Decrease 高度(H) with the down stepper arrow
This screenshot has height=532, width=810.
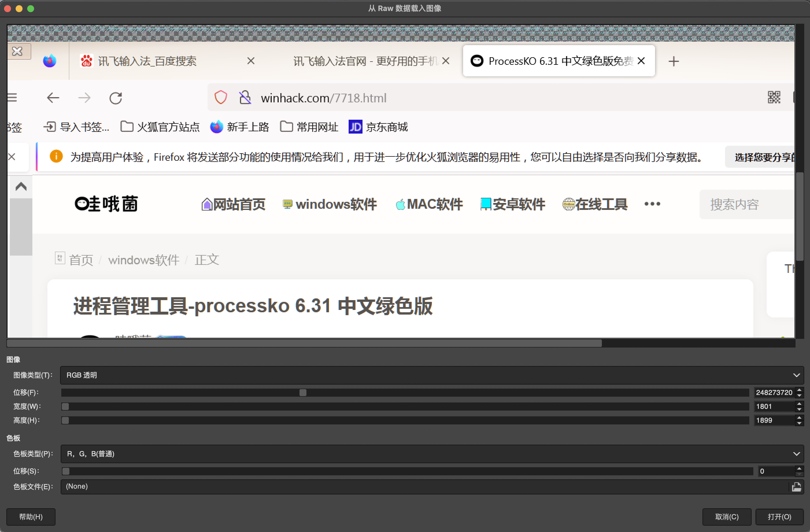[x=800, y=423]
